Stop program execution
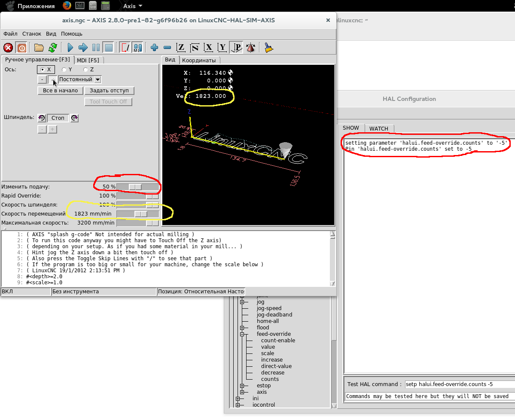This screenshot has height=420, width=515. [x=109, y=48]
